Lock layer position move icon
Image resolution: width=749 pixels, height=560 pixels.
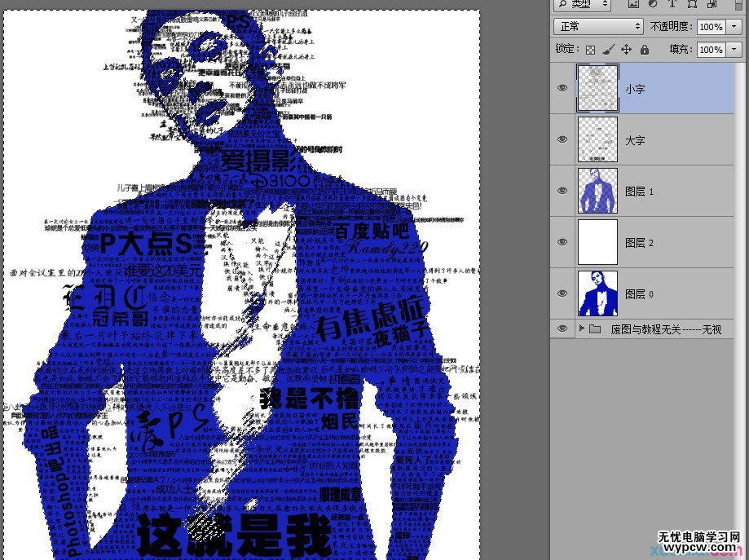pyautogui.click(x=626, y=49)
